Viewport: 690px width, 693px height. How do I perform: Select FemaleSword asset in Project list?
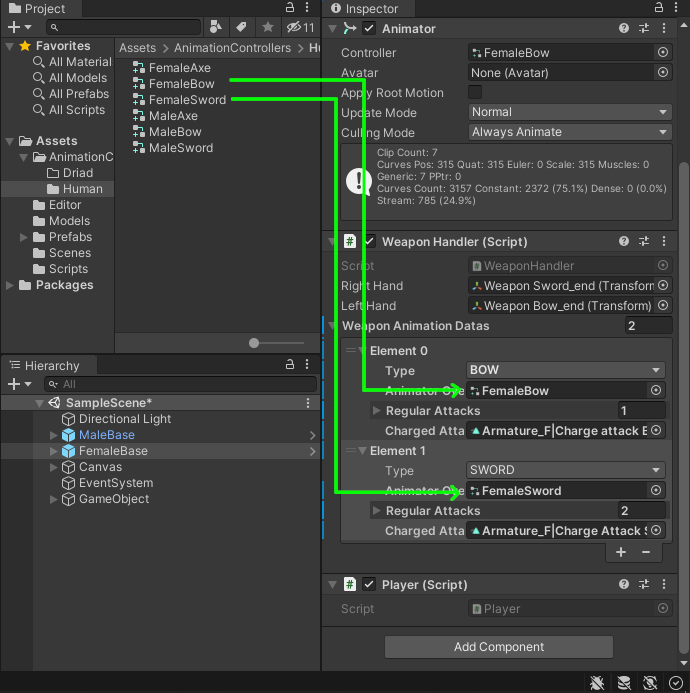tap(187, 100)
